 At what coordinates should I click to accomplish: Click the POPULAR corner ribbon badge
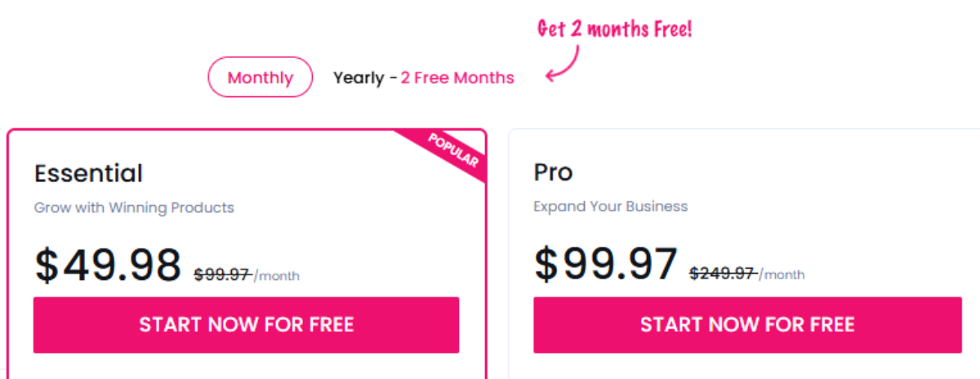pos(453,152)
